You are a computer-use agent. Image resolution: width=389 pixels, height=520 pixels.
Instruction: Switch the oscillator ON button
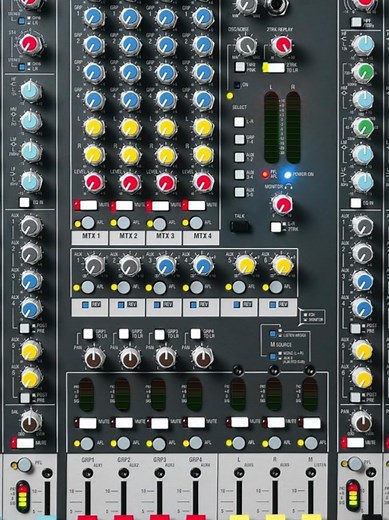click(237, 85)
